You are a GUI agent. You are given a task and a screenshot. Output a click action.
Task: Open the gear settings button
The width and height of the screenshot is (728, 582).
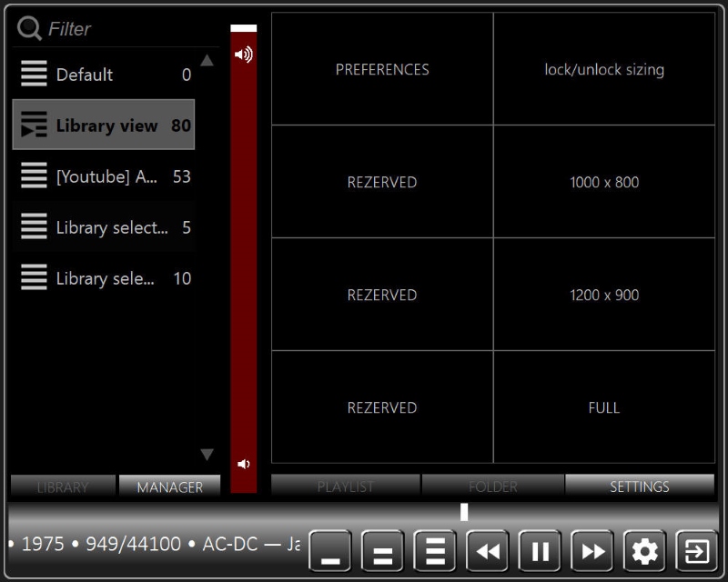point(645,551)
